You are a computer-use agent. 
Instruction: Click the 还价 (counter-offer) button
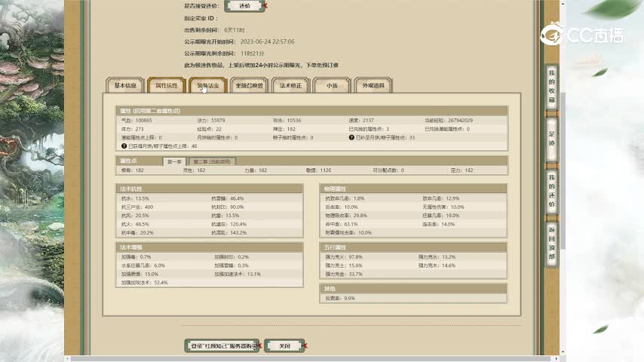244,6
